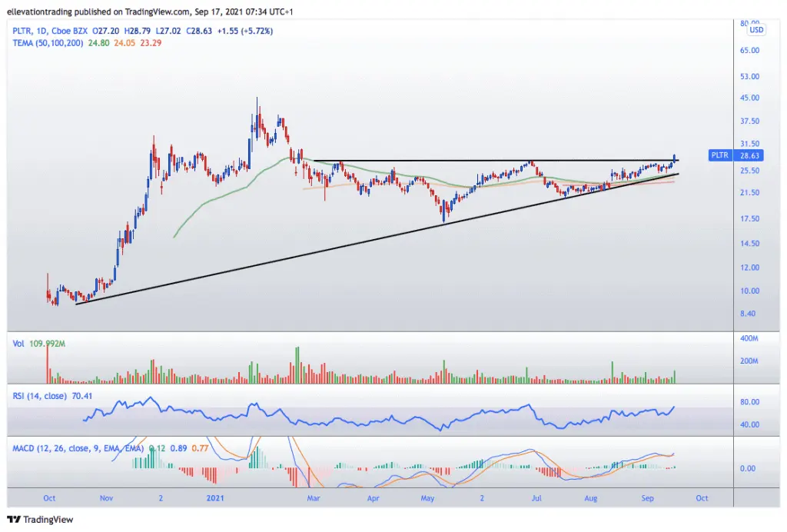
Task: Click the 400M volume axis label
Action: 749,338
